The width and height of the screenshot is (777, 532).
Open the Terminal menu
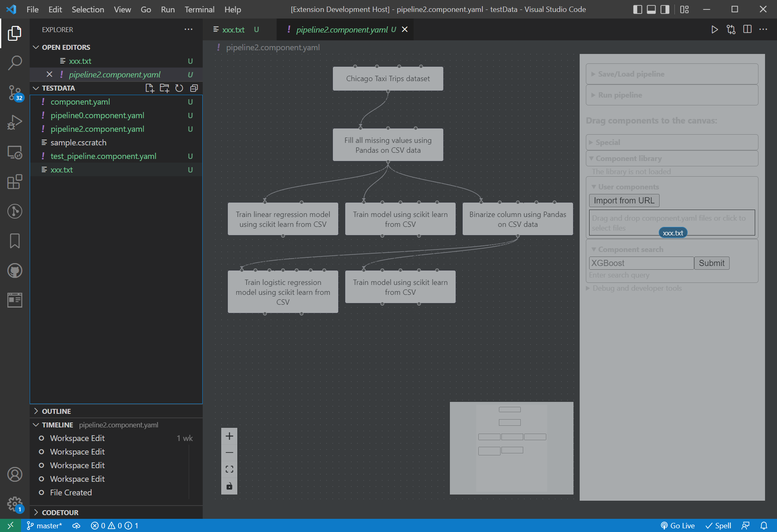click(199, 9)
